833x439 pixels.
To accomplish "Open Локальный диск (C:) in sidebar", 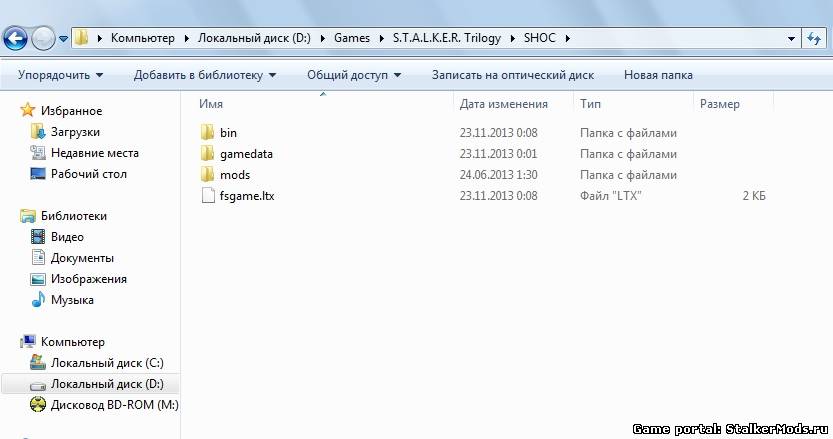I will tap(107, 363).
